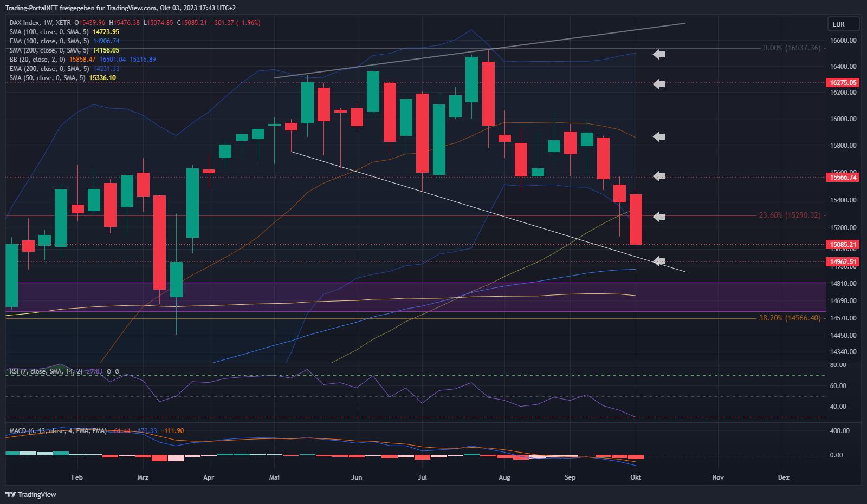Click the Jun label on time axis
867x504 pixels.
[x=357, y=477]
